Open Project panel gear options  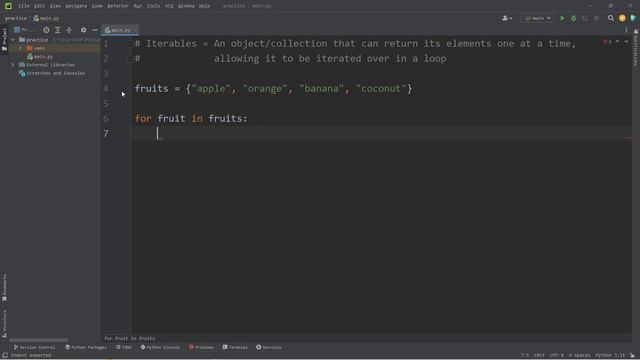[x=83, y=30]
